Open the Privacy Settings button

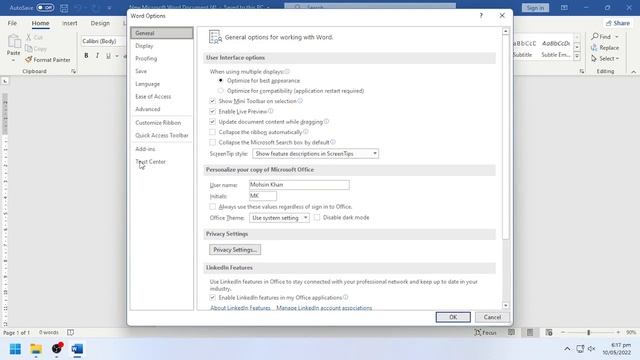[235, 249]
